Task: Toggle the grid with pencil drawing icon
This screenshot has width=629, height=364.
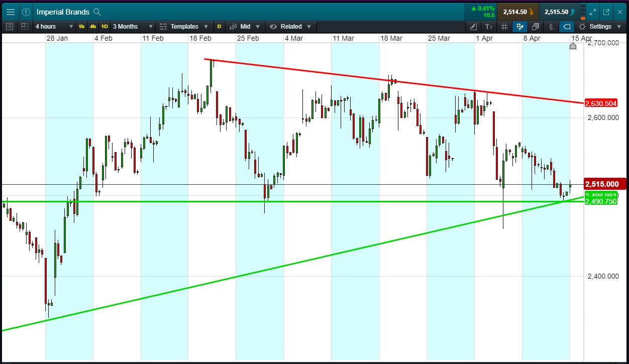Action: tap(520, 27)
